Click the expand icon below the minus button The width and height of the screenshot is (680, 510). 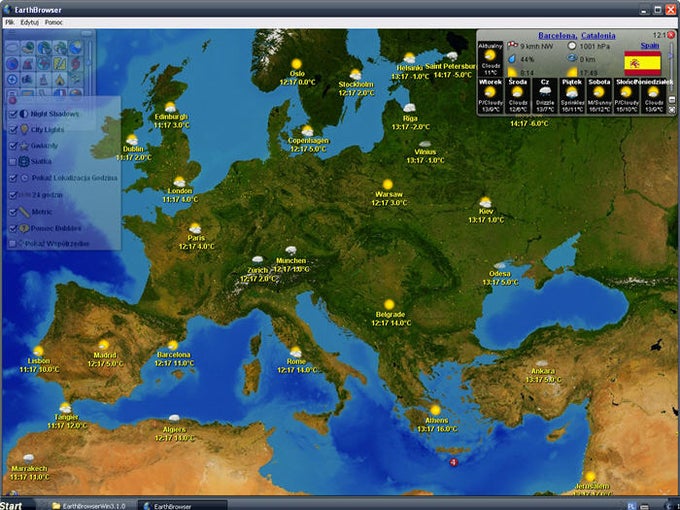(672, 110)
